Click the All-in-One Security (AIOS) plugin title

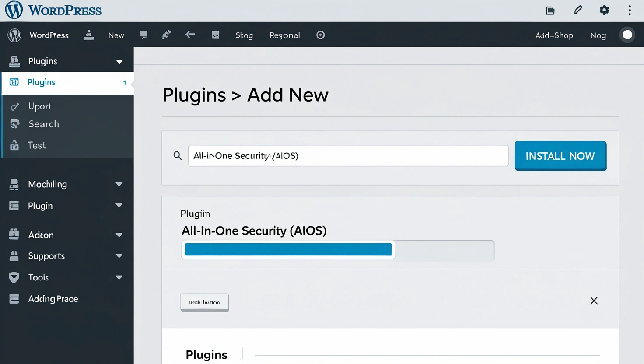(254, 231)
